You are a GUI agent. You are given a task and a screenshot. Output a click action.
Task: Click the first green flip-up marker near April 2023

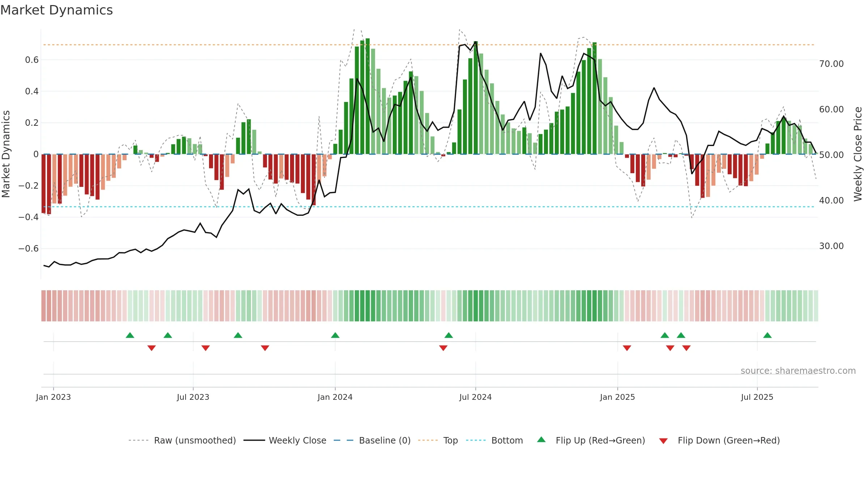point(130,335)
